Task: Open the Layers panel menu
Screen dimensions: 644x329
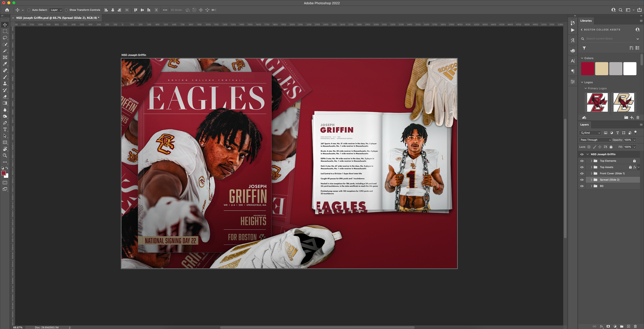Action: tap(641, 125)
